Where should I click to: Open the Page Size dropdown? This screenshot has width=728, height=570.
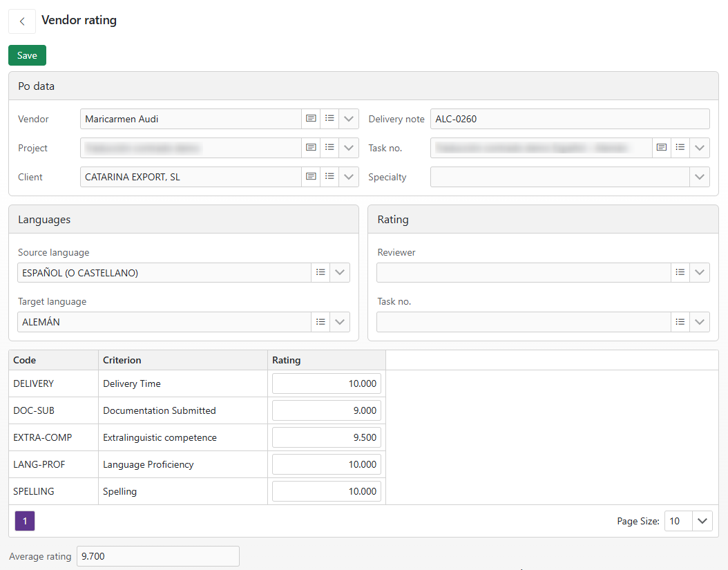coord(702,521)
